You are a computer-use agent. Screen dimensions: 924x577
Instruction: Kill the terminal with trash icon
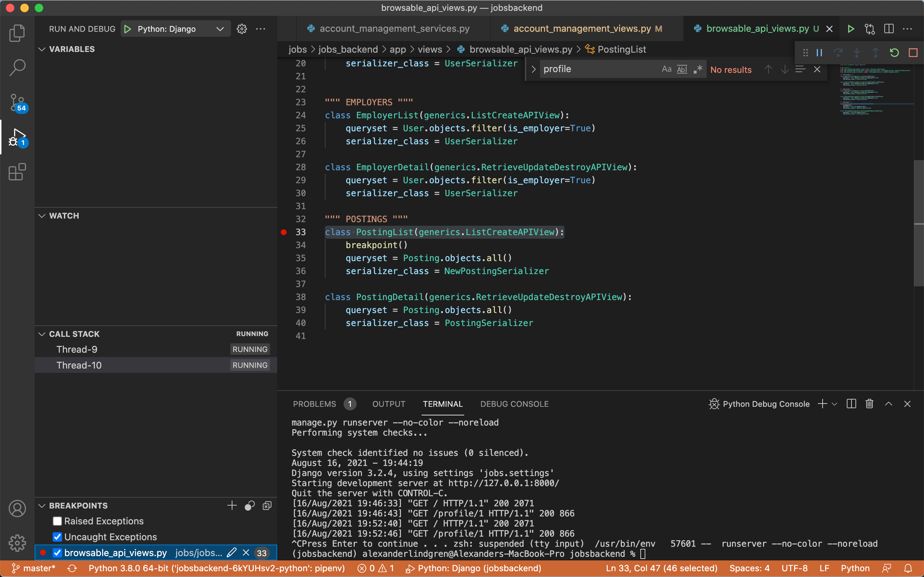(869, 404)
